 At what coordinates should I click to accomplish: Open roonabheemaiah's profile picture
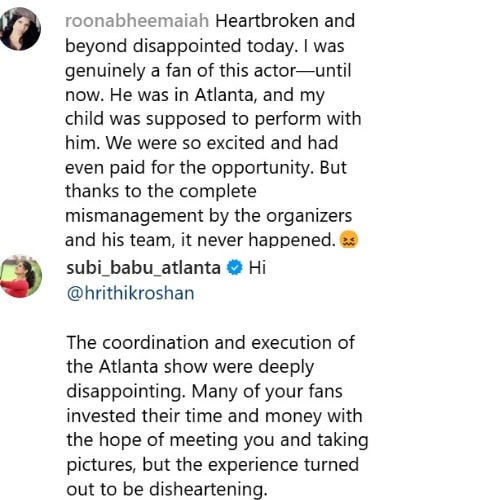click(x=20, y=29)
